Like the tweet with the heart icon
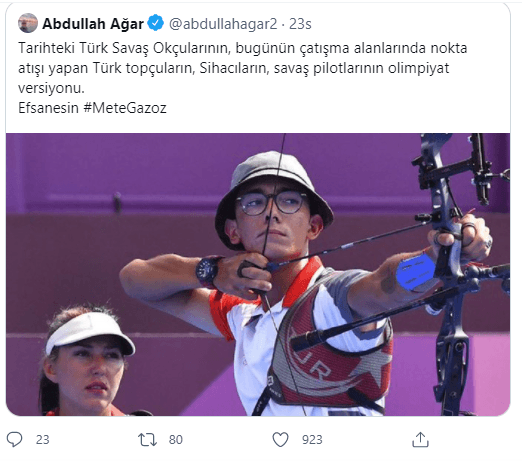Image resolution: width=522 pixels, height=461 pixels. 281,439
